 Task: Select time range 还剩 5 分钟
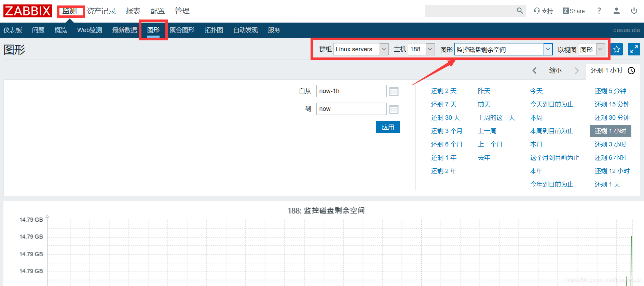pyautogui.click(x=610, y=91)
